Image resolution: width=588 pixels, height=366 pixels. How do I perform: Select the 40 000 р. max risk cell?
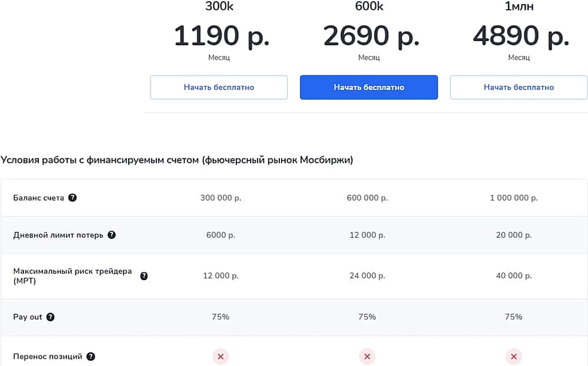(513, 276)
